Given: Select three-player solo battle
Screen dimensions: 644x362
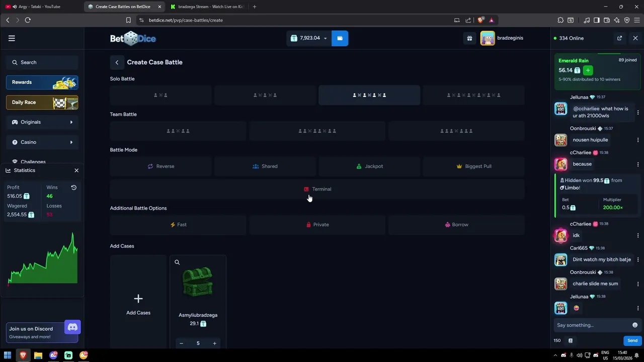Looking at the screenshot, I should (265, 95).
